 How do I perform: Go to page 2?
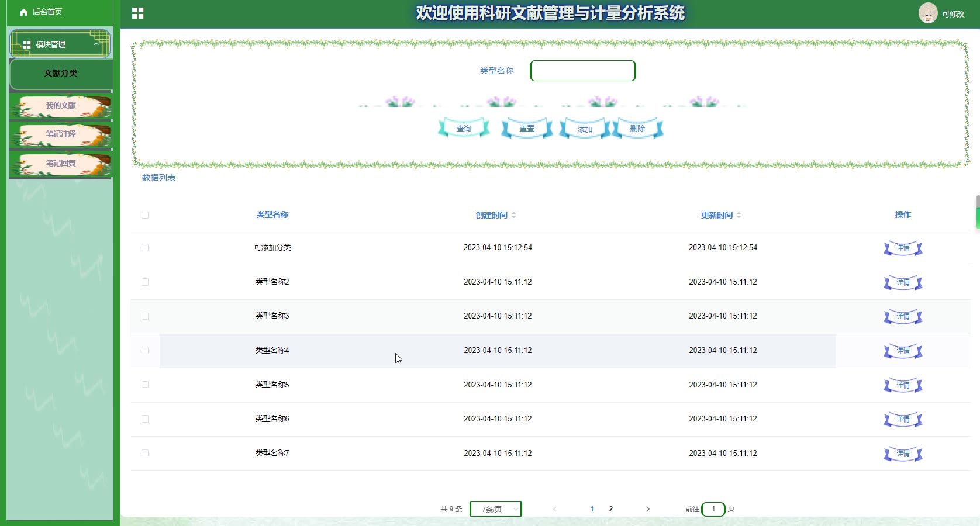click(611, 509)
